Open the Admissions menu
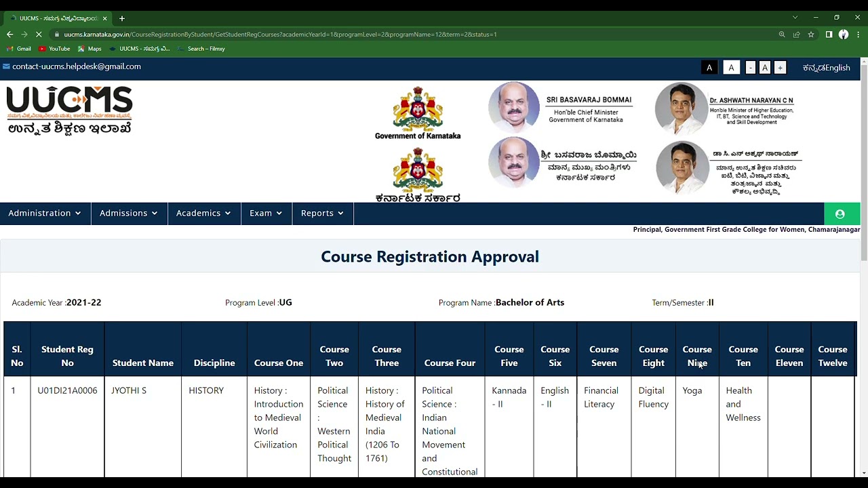868x488 pixels. tap(129, 213)
